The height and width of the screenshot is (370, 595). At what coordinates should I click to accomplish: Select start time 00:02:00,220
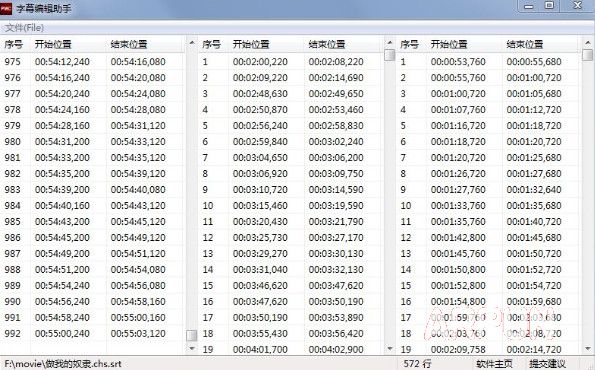click(260, 61)
